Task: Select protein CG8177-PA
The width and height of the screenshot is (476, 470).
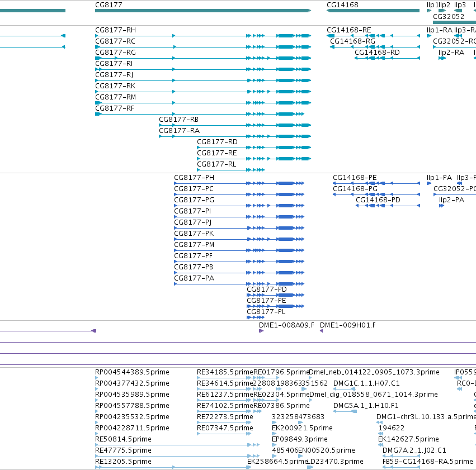Action: pos(194,279)
